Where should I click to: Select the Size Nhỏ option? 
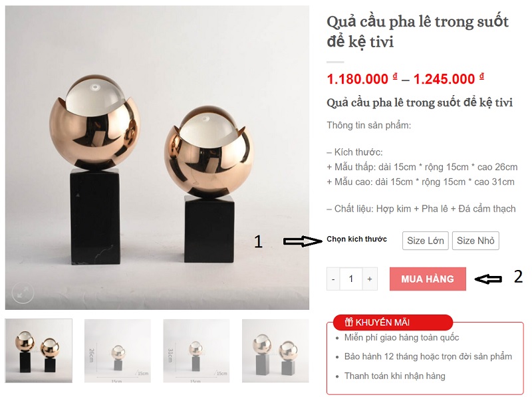tap(475, 241)
